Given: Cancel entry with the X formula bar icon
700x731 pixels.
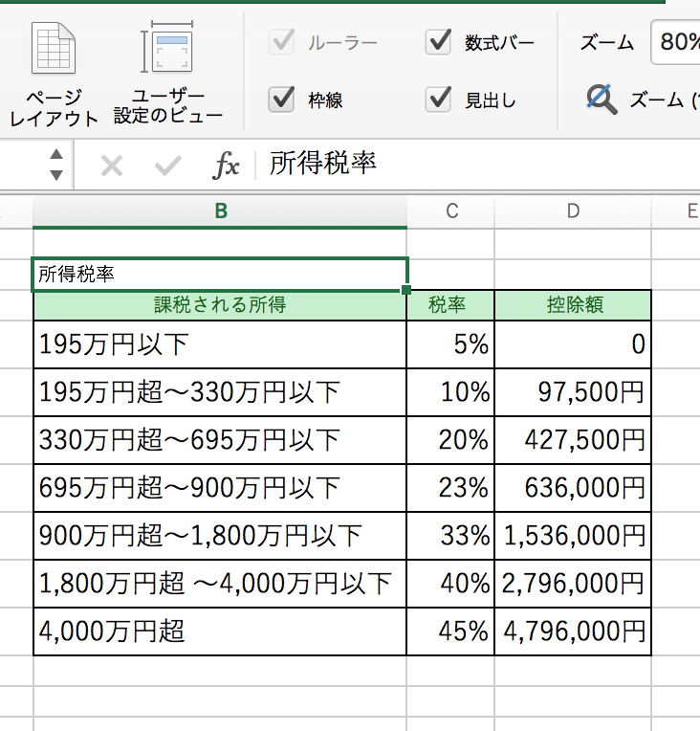Looking at the screenshot, I should click(x=112, y=166).
